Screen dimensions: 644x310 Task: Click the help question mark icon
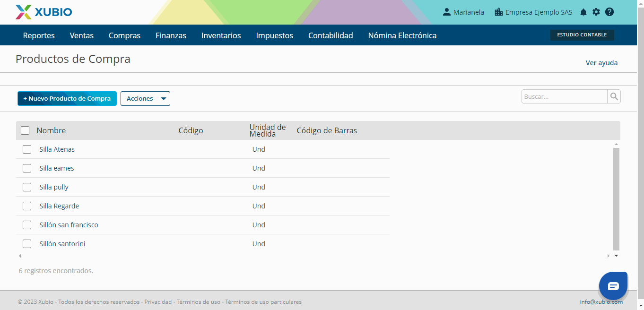[609, 12]
